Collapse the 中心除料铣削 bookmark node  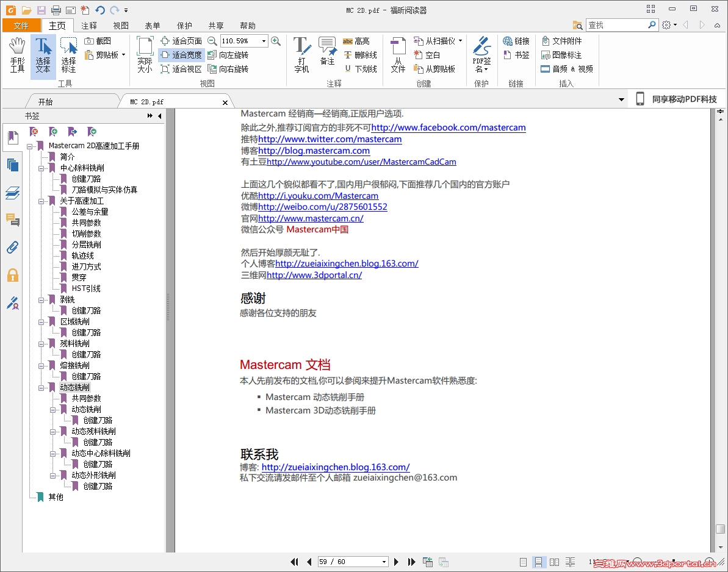point(41,168)
